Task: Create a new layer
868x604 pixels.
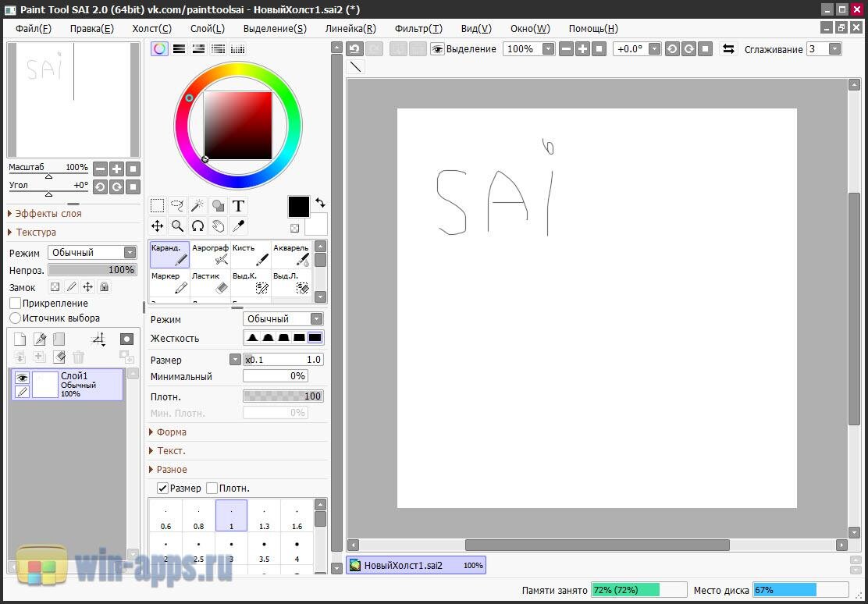Action: 20,339
